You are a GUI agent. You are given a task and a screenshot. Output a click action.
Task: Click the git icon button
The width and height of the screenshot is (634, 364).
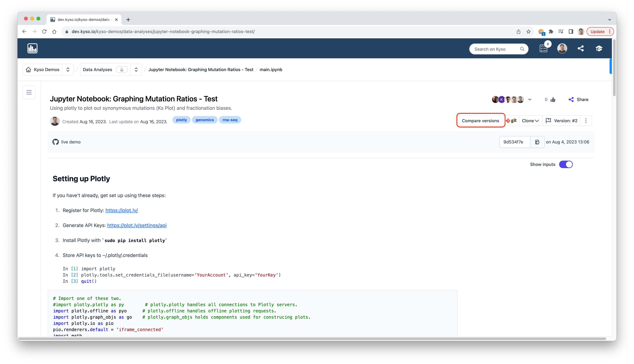512,121
